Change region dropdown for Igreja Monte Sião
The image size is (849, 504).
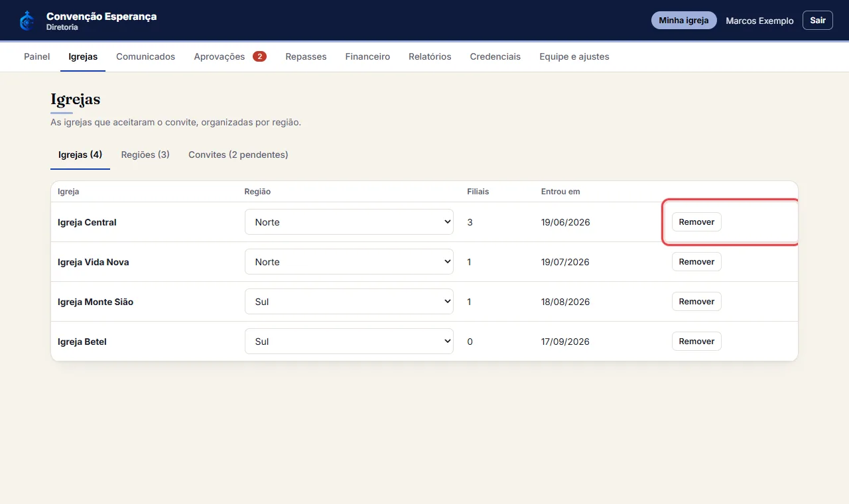(349, 302)
